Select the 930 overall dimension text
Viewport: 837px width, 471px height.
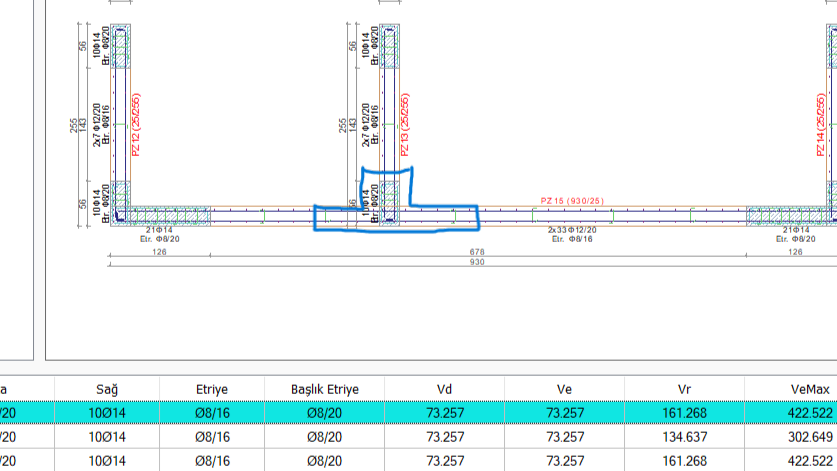[477, 262]
